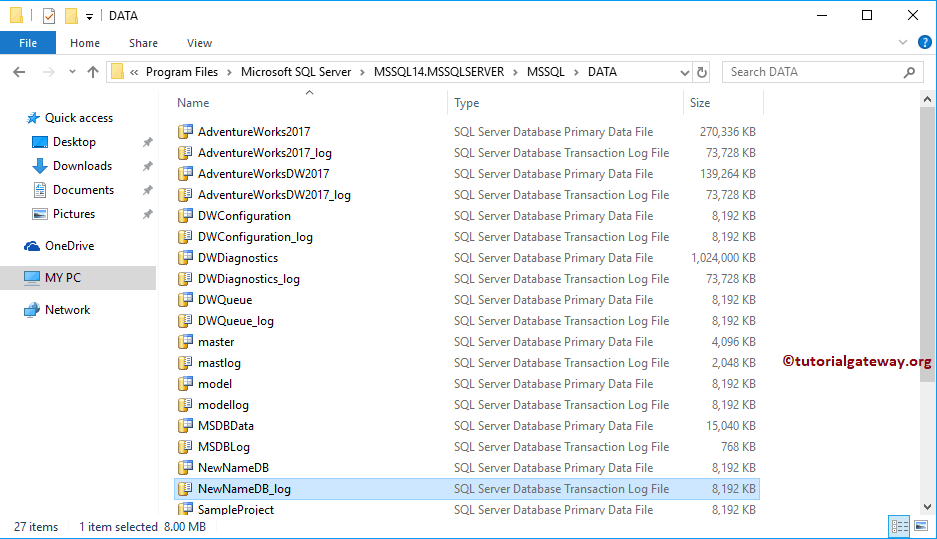Open the chevron after Program Files
Screen dimensions: 937x539
pos(229,72)
